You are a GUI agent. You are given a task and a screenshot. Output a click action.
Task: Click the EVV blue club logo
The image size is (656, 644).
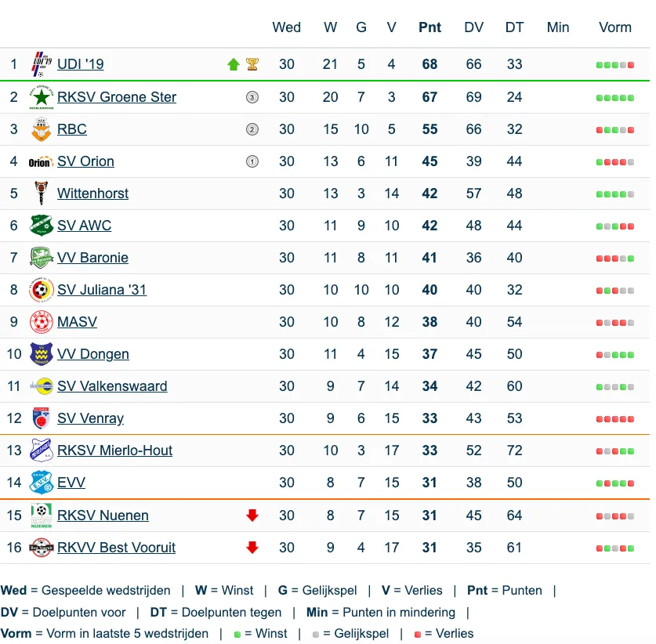click(42, 482)
